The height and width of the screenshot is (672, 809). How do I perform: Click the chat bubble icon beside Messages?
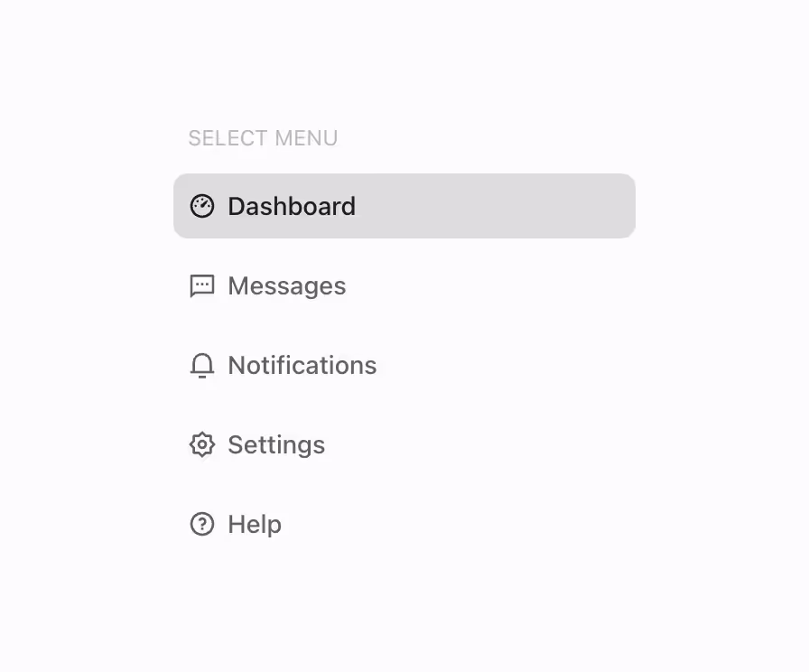pyautogui.click(x=201, y=285)
